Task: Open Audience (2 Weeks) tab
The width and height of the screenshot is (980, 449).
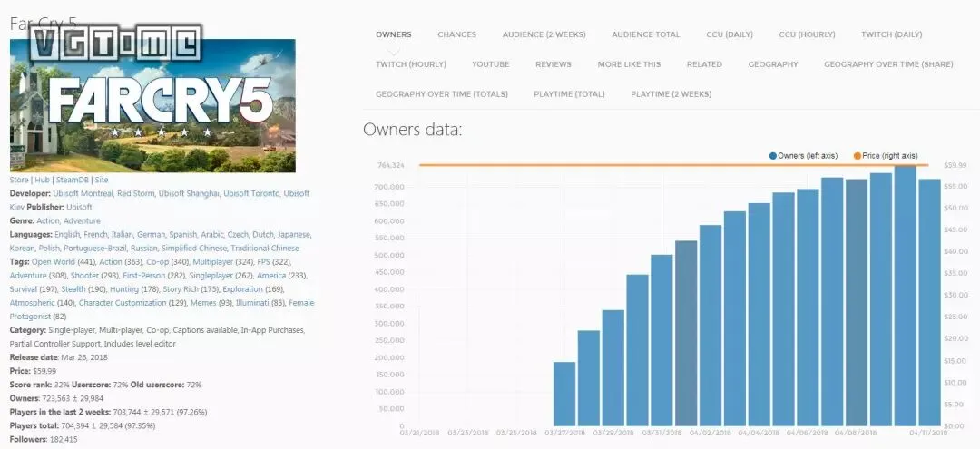Action: coord(544,34)
